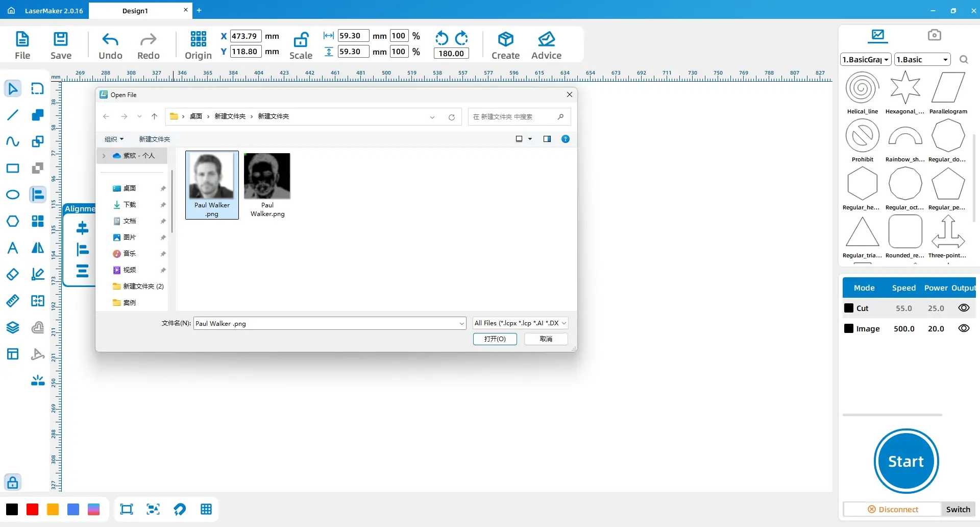Click the Create cube icon
980x527 pixels.
click(505, 45)
